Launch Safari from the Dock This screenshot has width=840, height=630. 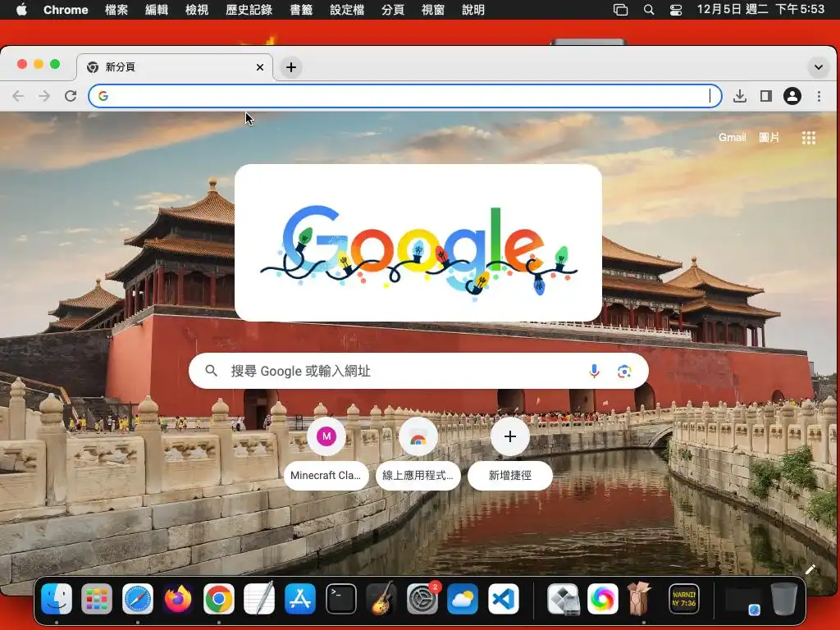click(x=138, y=598)
